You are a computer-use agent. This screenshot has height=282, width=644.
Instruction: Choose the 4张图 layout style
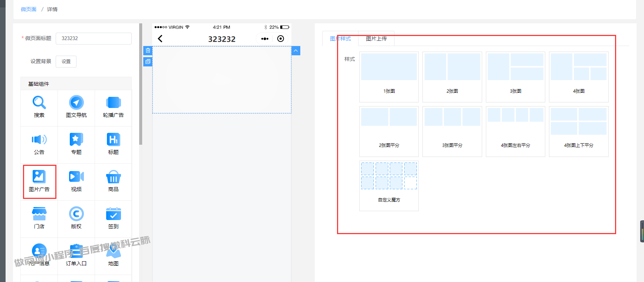coord(579,77)
